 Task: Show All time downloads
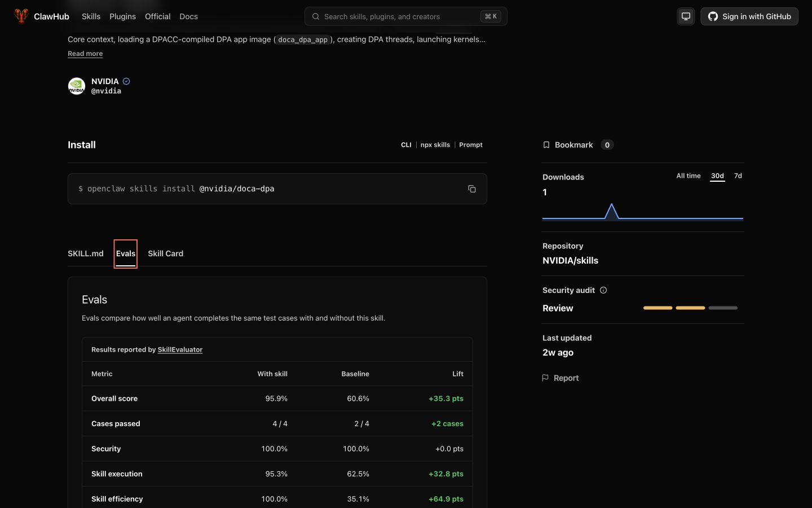point(689,176)
